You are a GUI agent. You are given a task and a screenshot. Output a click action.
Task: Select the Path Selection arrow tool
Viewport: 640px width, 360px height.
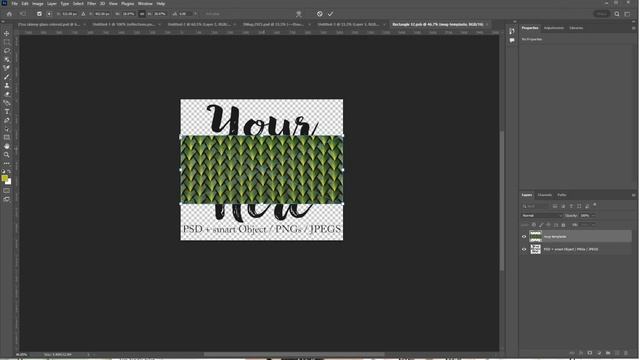pos(7,129)
